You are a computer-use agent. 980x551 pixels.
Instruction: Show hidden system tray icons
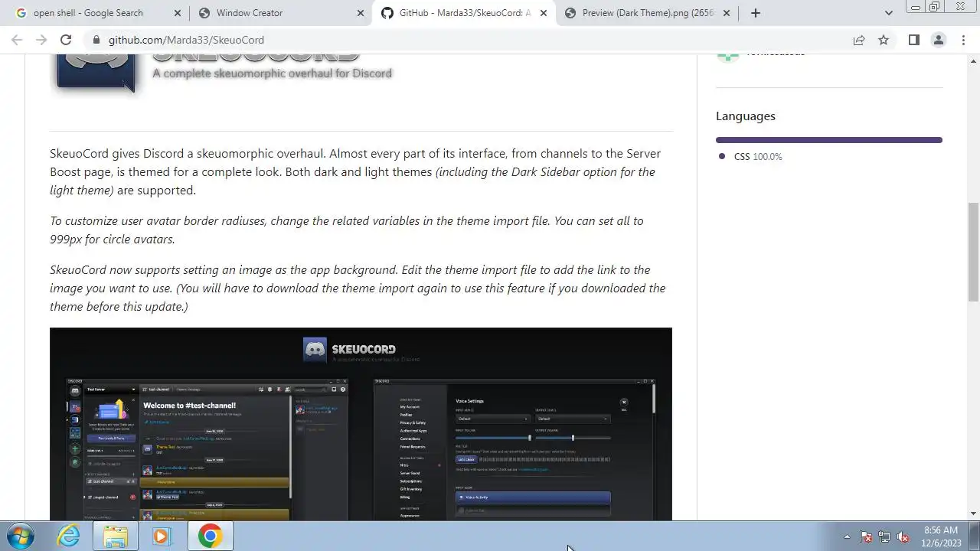point(847,536)
